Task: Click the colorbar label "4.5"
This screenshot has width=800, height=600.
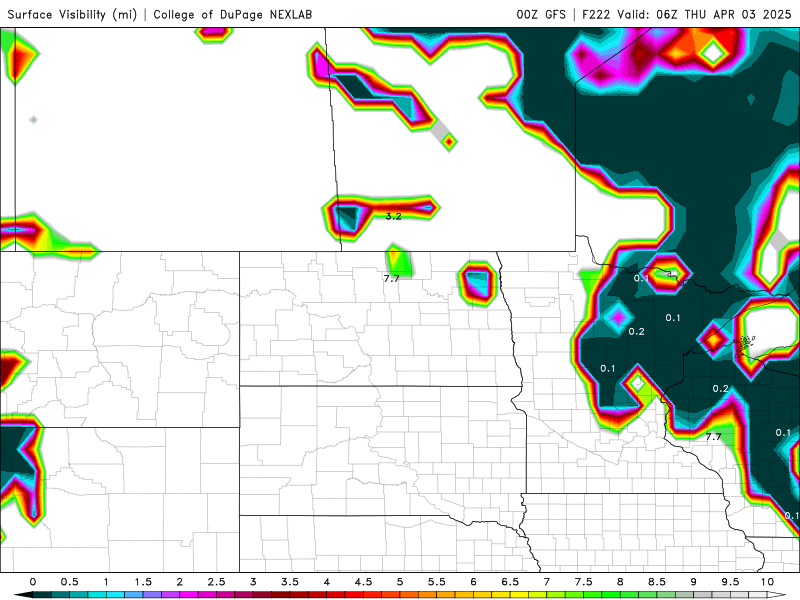Action: tap(363, 582)
